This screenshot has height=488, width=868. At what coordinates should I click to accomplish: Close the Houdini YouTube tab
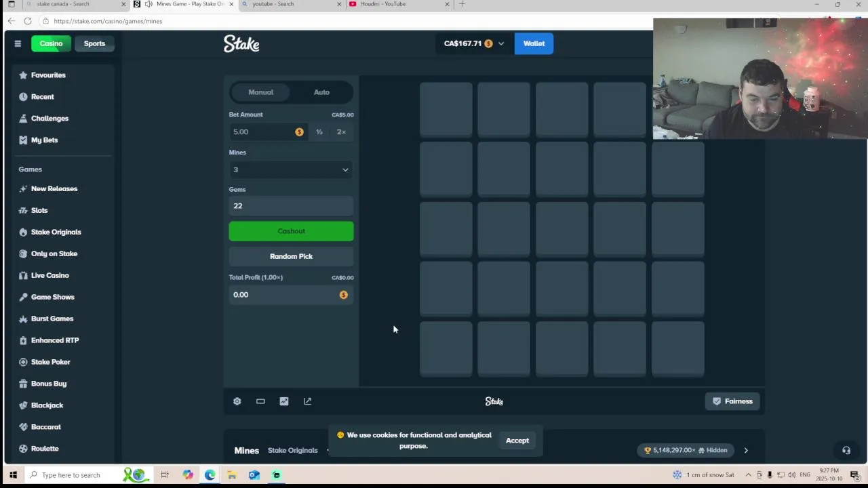[x=447, y=4]
